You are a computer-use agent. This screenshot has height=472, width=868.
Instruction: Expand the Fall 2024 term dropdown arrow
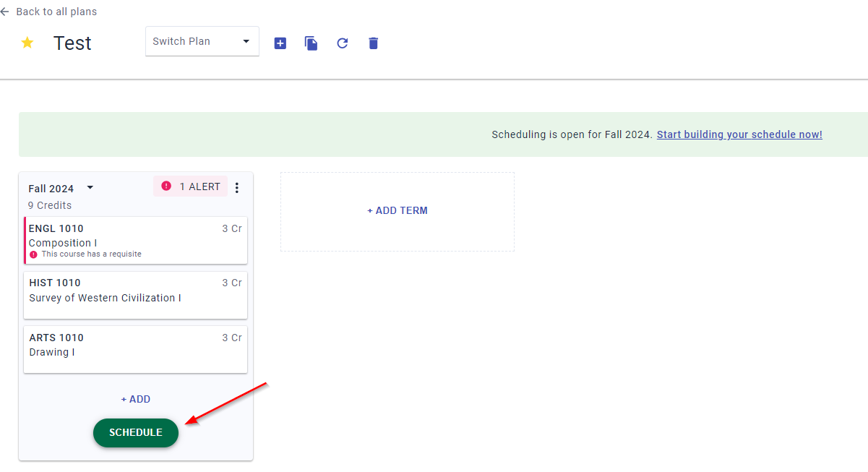[90, 188]
